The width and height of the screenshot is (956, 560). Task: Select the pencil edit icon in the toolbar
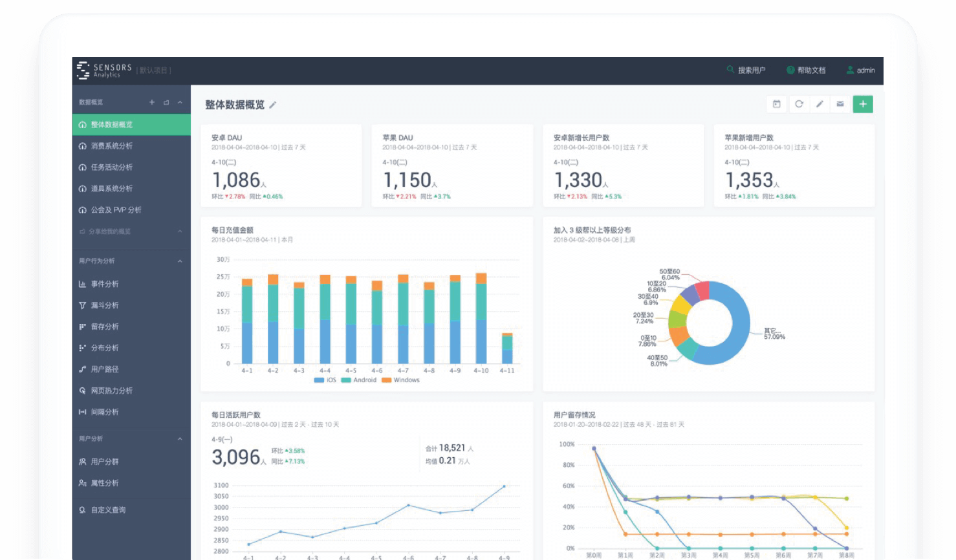point(820,104)
